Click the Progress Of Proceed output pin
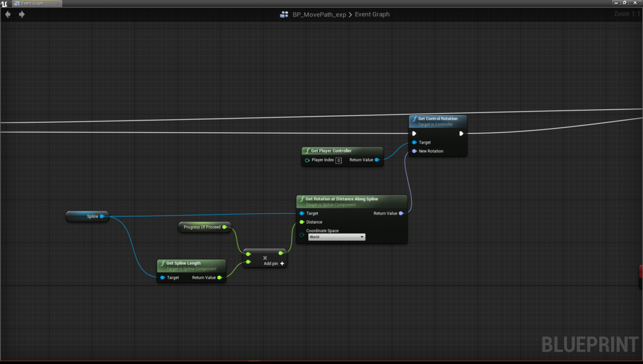643x364 pixels. [224, 227]
